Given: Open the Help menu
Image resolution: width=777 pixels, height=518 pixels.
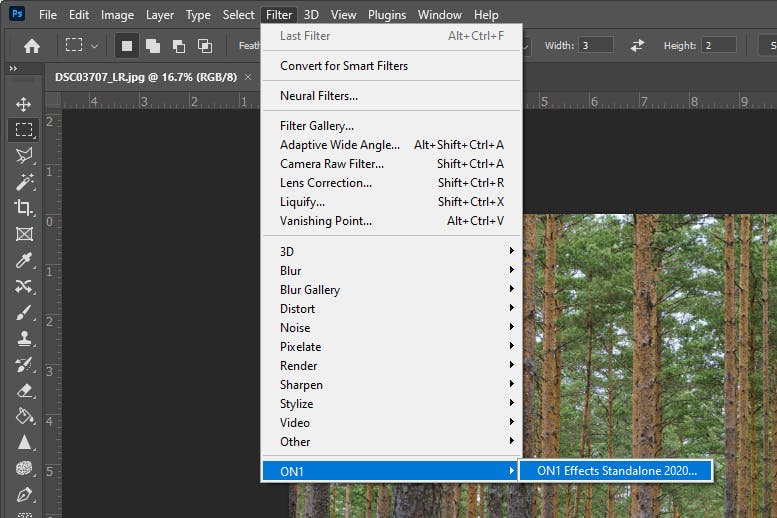Looking at the screenshot, I should 486,15.
